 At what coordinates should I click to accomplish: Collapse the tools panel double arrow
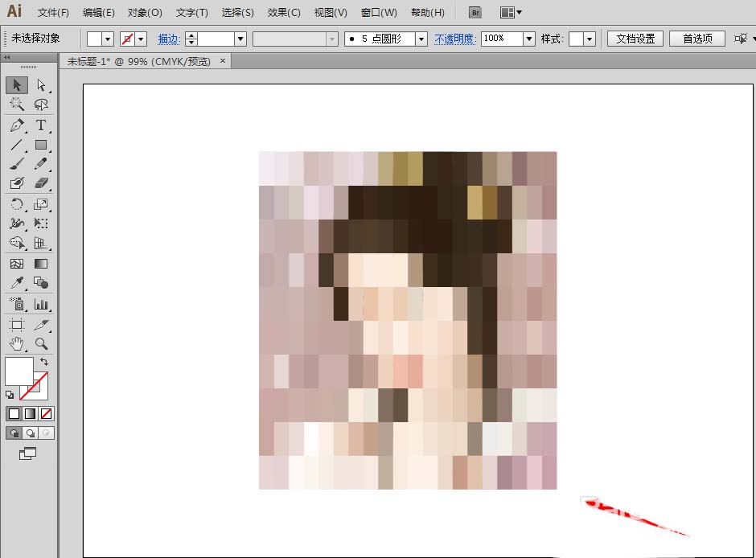coord(6,57)
